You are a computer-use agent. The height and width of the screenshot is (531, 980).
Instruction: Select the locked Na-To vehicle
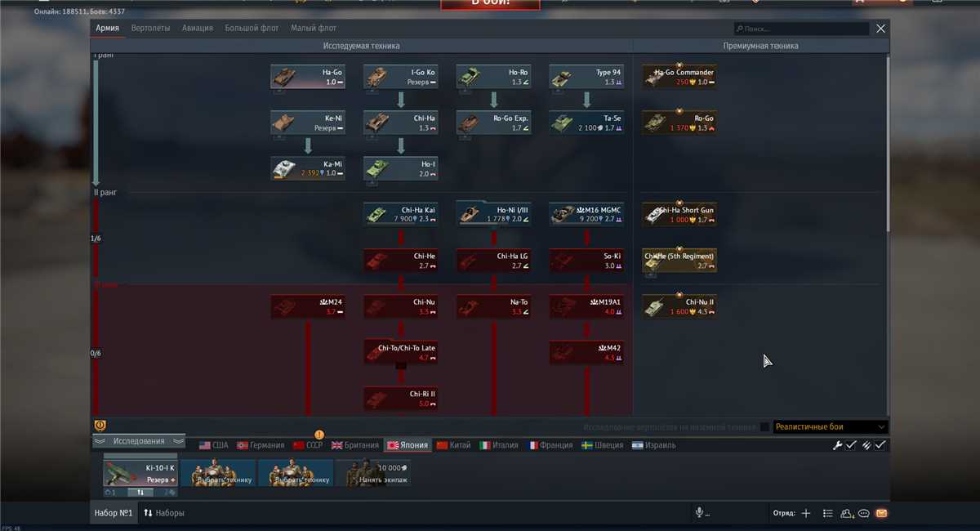click(494, 306)
